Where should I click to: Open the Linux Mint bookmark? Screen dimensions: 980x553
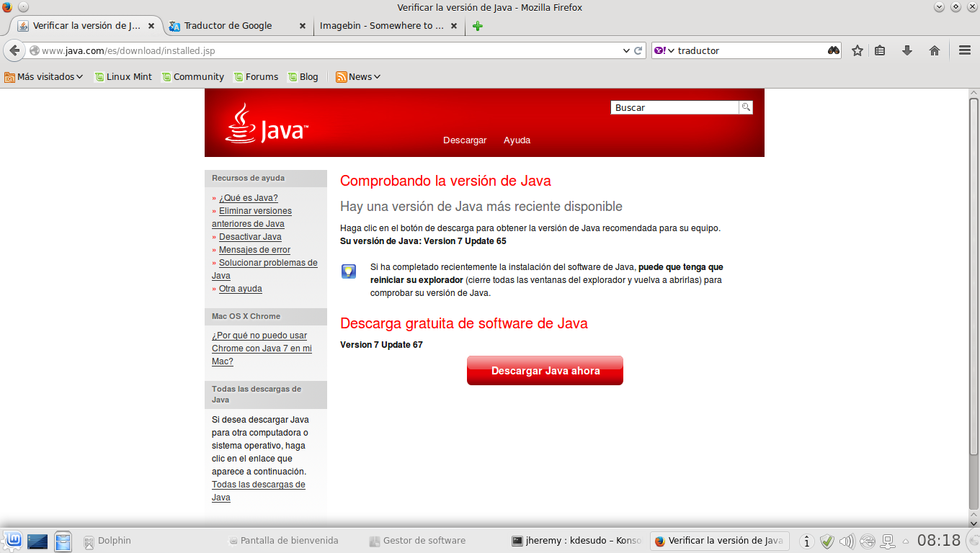123,76
